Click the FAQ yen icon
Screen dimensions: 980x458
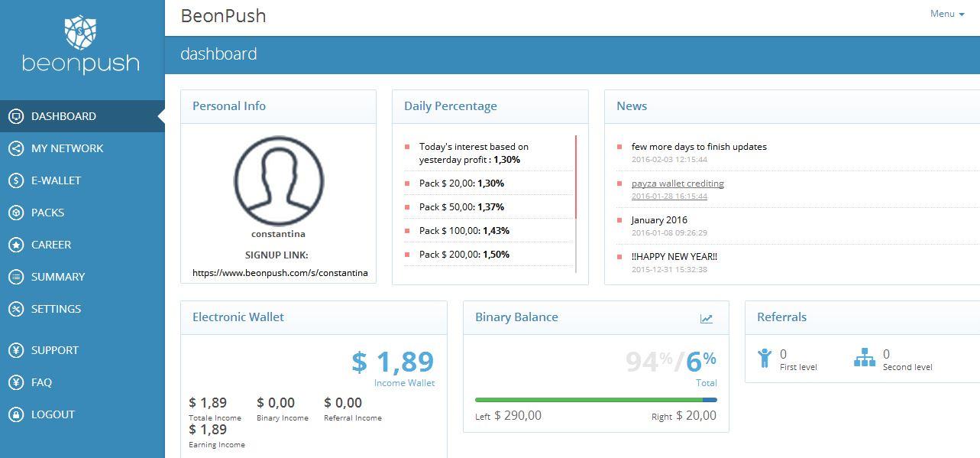16,382
